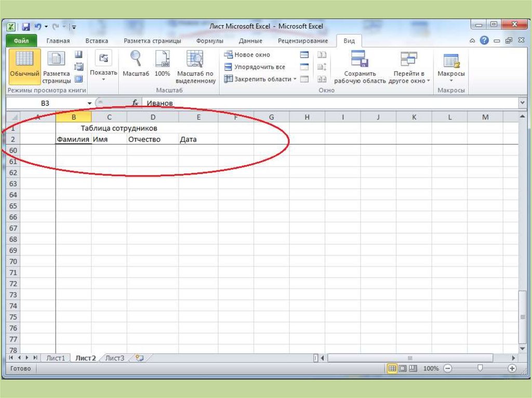Viewport: 532px width, 398px height.
Task: Minimize the ribbon with caret icon
Action: (x=472, y=40)
